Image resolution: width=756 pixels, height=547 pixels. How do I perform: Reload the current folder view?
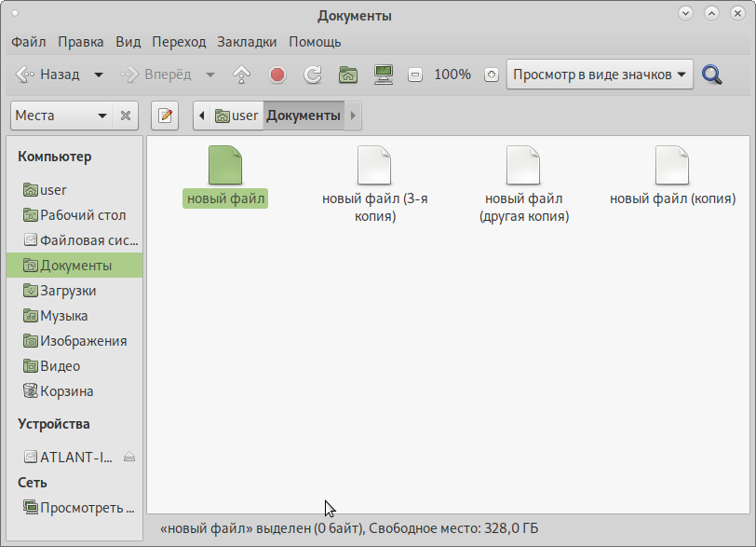click(313, 75)
